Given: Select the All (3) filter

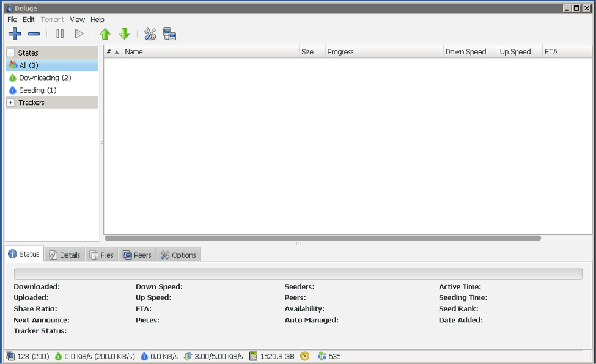Looking at the screenshot, I should pyautogui.click(x=52, y=65).
